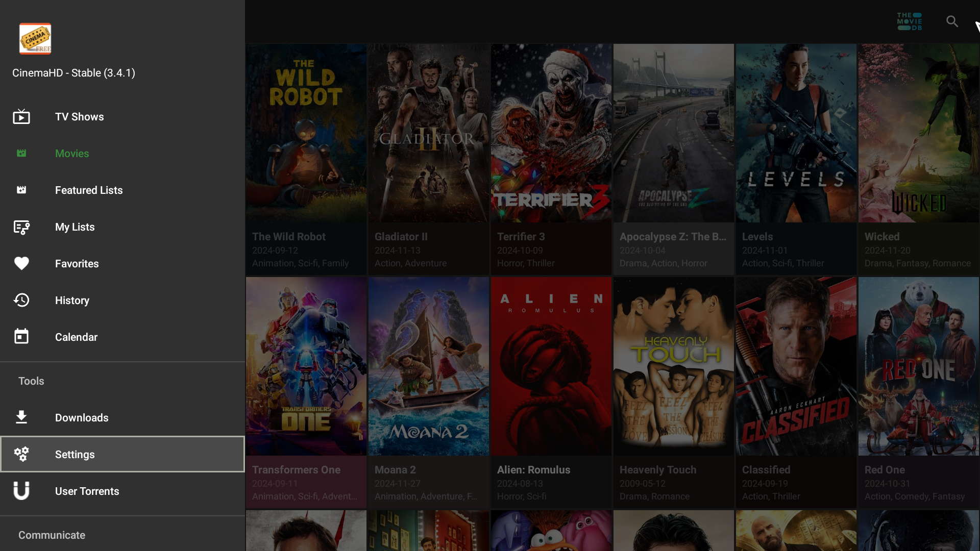This screenshot has height=551, width=980.
Task: Click the "Action, Comedy, Fantasy" genre line
Action: click(x=915, y=496)
